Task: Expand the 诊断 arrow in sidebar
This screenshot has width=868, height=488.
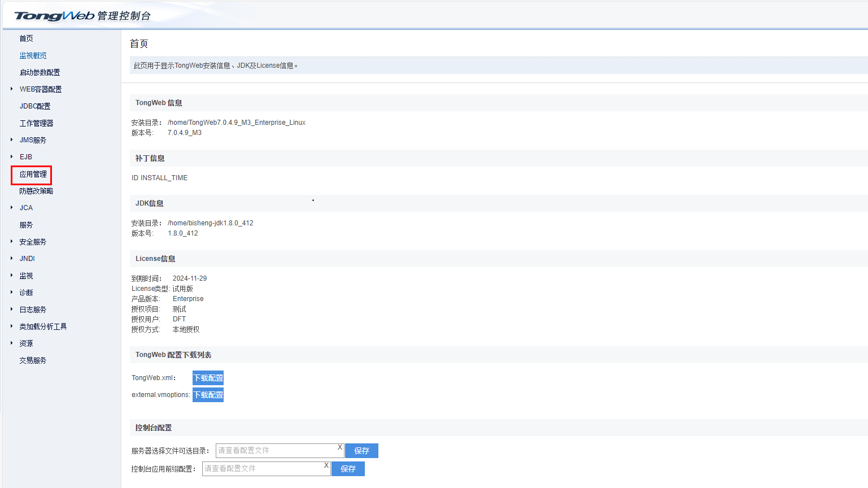Action: (x=11, y=292)
